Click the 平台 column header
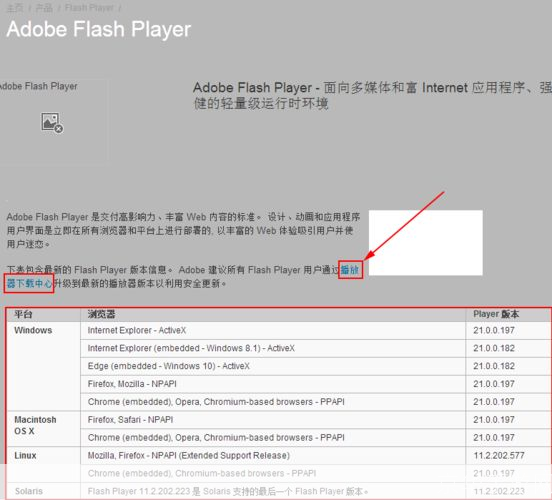Image resolution: width=552 pixels, height=500 pixels. (x=23, y=314)
